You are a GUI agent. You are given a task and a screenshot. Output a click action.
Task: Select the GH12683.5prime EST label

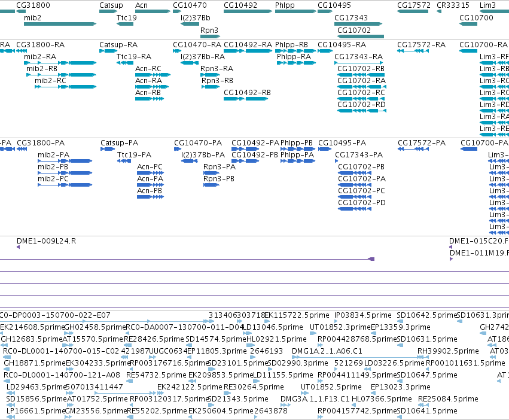point(32,339)
